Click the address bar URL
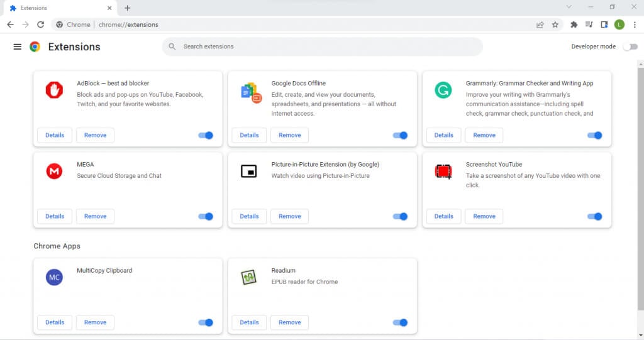This screenshot has width=644, height=340. 128,25
